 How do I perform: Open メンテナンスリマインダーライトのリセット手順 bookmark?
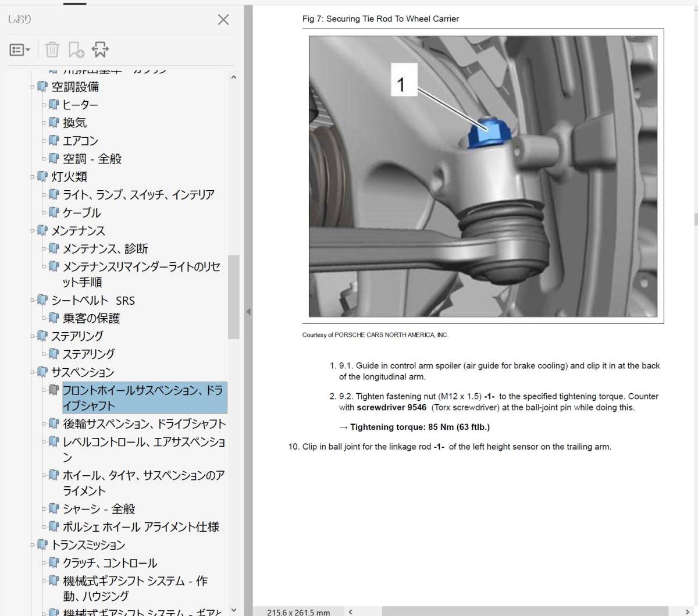click(141, 275)
